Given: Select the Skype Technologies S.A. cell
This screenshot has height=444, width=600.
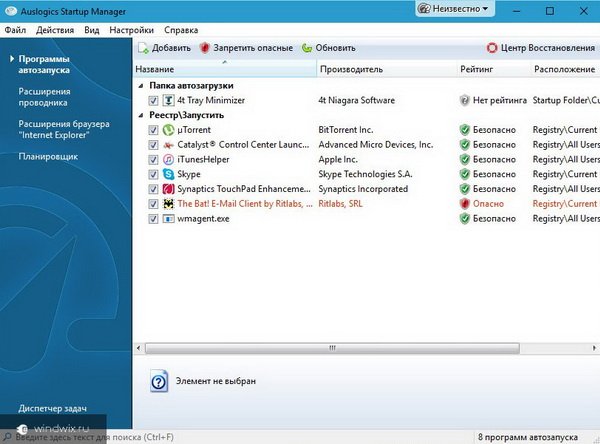Looking at the screenshot, I should [365, 174].
